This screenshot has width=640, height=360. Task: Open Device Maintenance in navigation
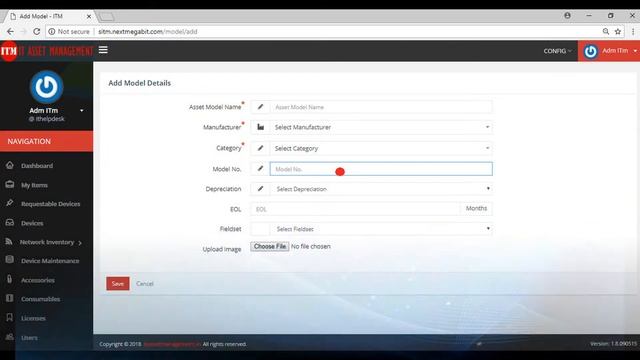coord(50,261)
